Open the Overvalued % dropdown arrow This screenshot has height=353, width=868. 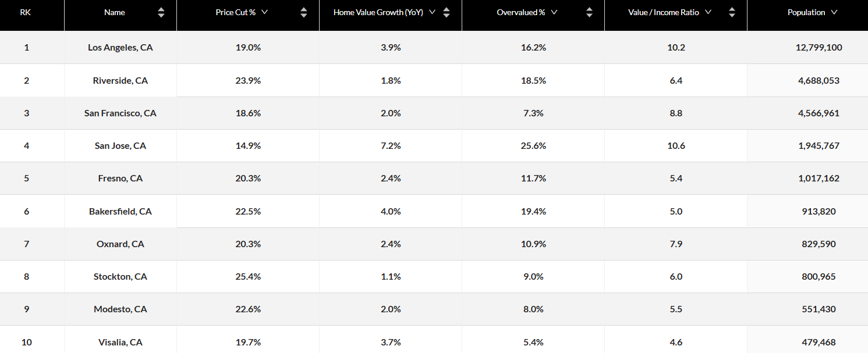[554, 11]
